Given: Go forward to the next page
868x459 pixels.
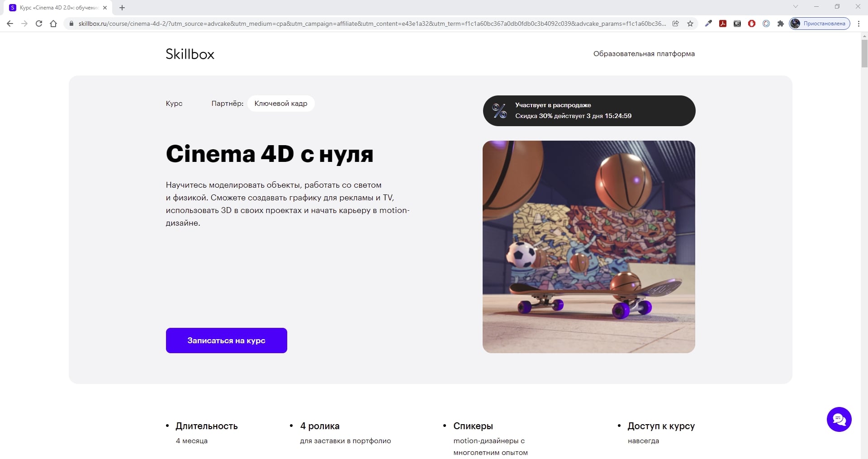Looking at the screenshot, I should tap(24, 24).
